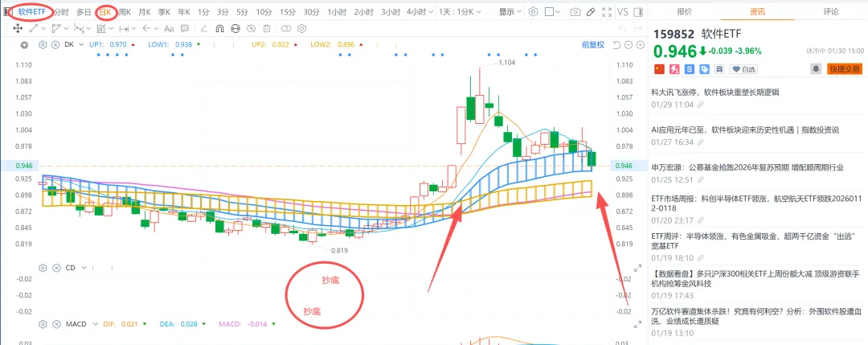Select the trend line drawing tool
The width and height of the screenshot is (868, 345).
pyautogui.click(x=34, y=28)
